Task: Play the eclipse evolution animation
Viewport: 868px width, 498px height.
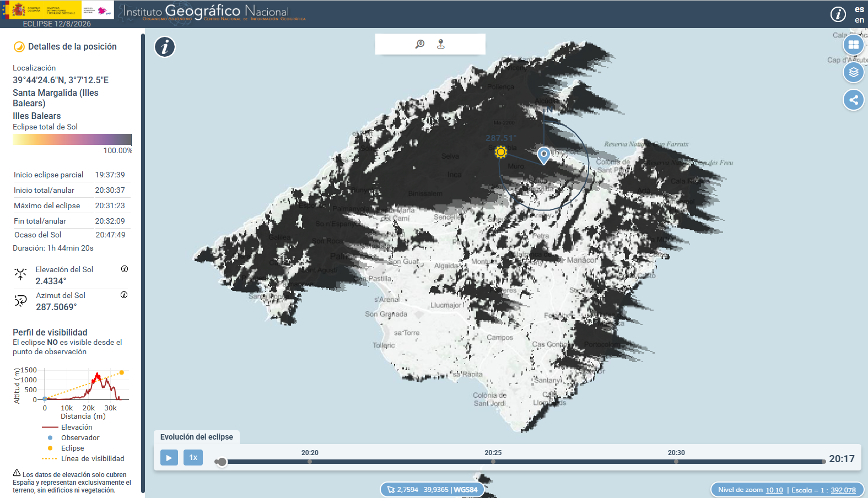Action: [x=169, y=458]
